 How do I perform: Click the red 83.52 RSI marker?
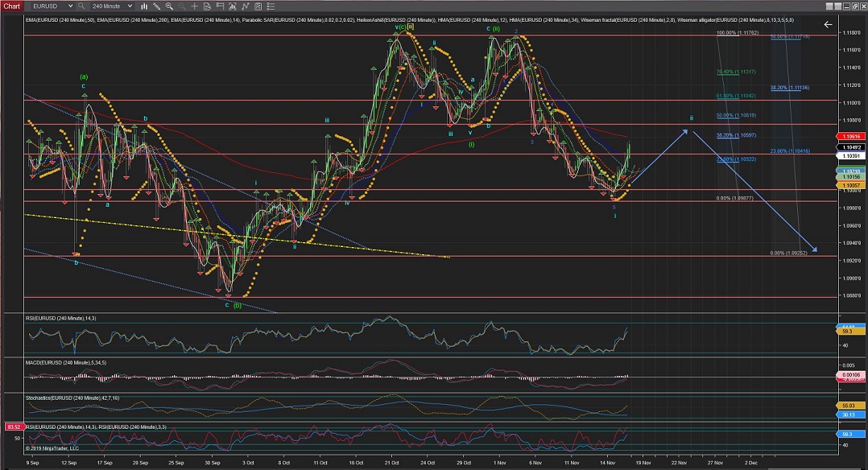pyautogui.click(x=13, y=426)
